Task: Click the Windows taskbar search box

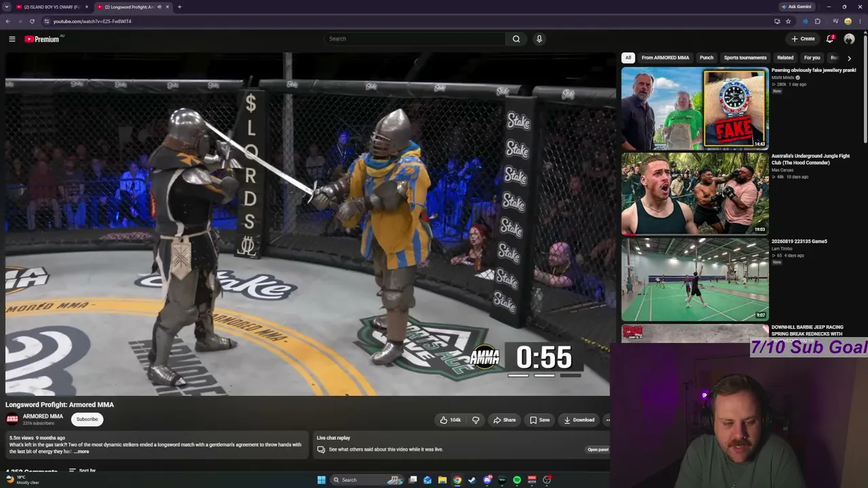Action: pyautogui.click(x=366, y=480)
